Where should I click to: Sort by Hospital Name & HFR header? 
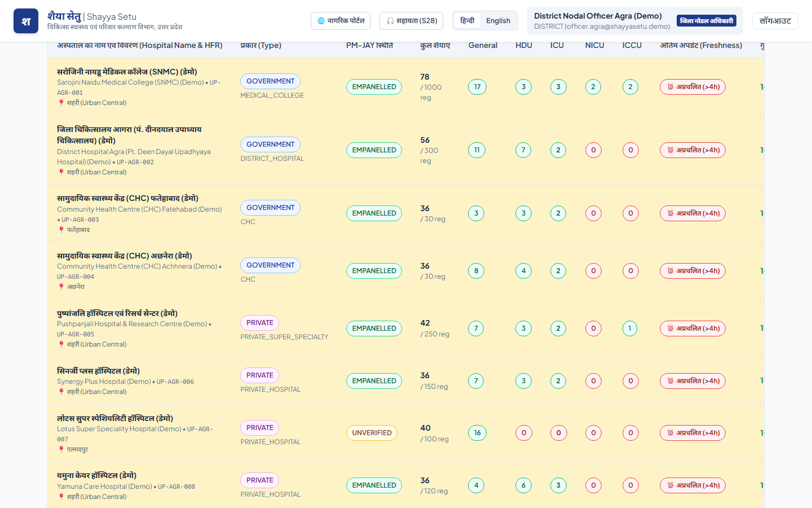[x=140, y=45]
